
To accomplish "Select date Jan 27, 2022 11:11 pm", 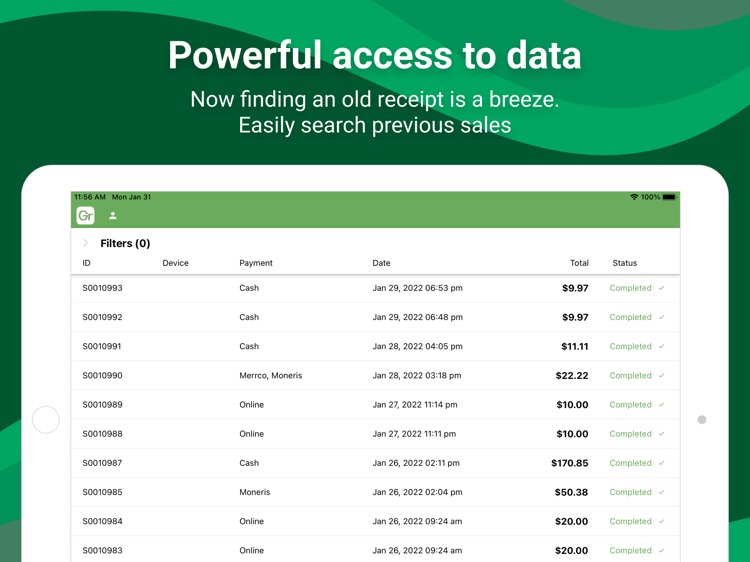I will point(414,434).
